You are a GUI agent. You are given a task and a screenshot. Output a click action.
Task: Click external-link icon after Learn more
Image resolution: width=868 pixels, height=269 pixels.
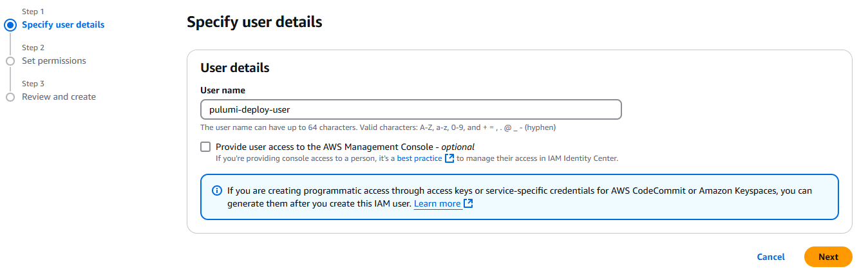[468, 203]
